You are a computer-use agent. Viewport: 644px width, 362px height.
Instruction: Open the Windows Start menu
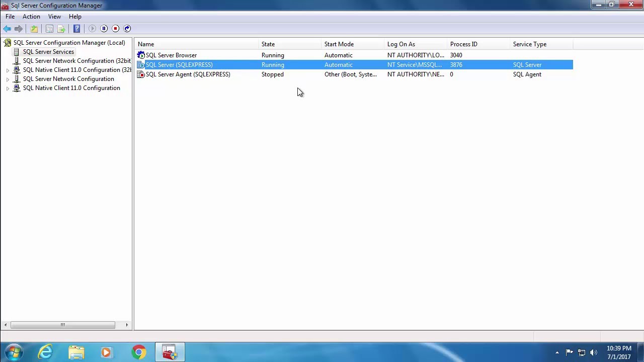[x=14, y=352]
